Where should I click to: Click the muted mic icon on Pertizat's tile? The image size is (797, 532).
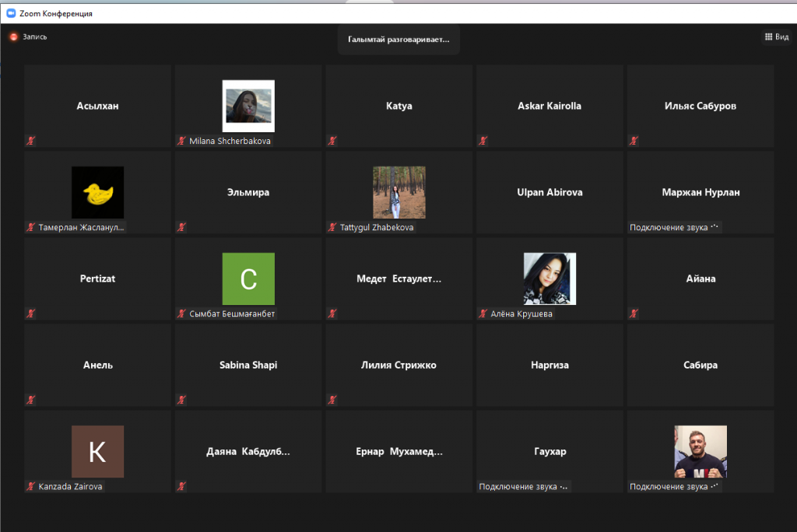[x=31, y=313]
